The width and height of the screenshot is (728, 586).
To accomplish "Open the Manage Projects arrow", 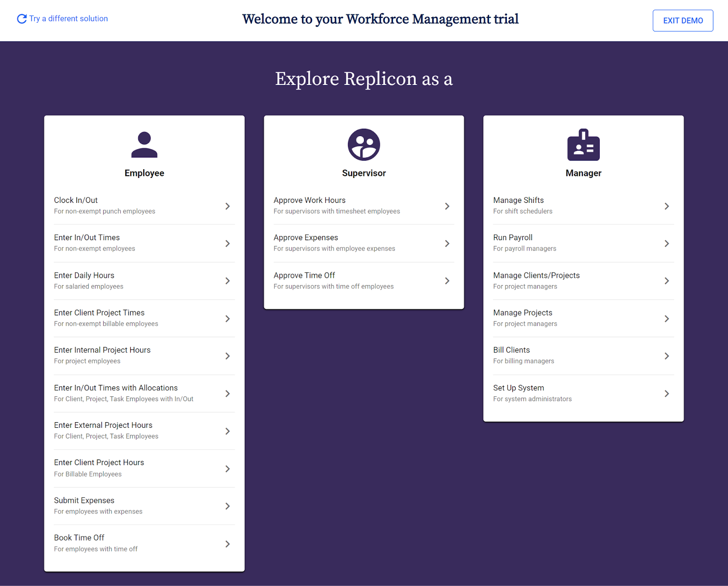I will pyautogui.click(x=667, y=318).
